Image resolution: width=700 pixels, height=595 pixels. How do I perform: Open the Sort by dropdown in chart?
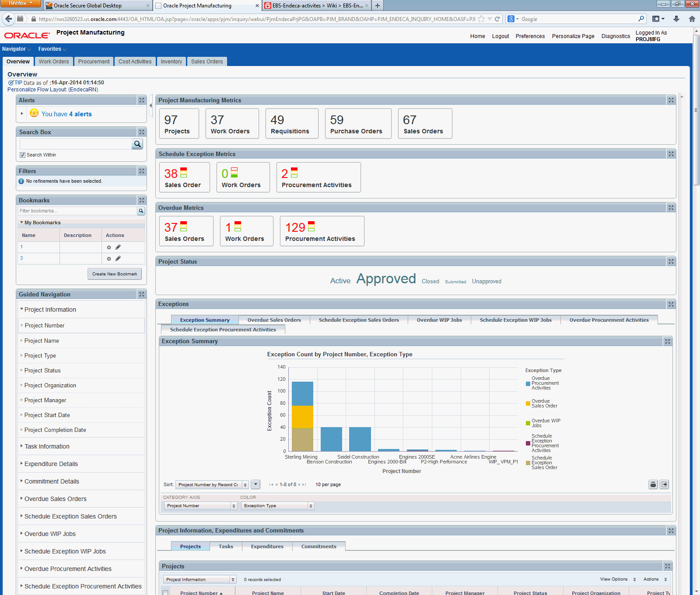(x=212, y=484)
